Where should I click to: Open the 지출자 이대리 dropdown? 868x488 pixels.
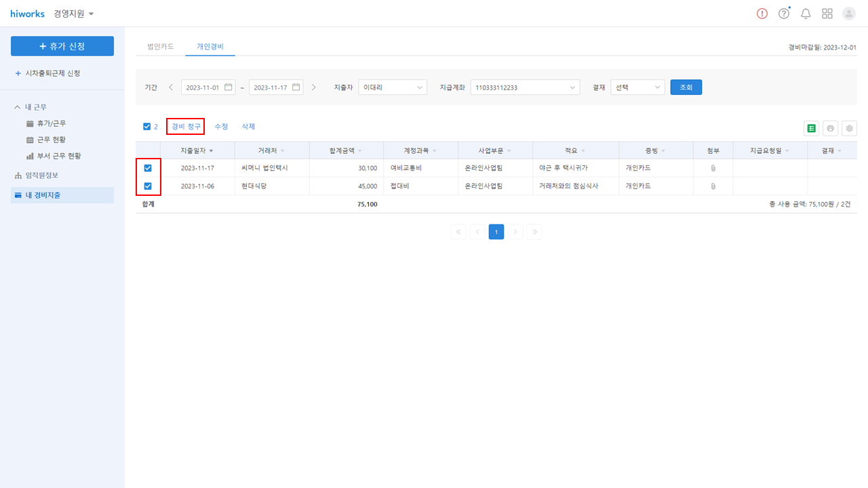(x=393, y=87)
